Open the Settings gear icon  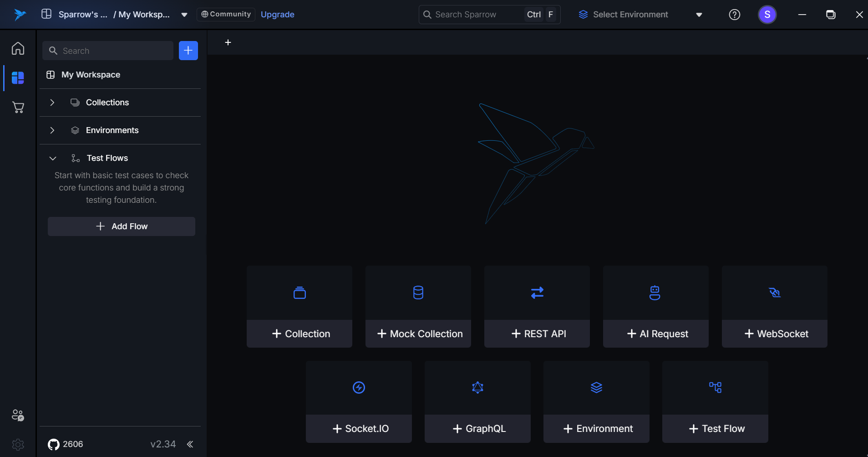point(18,444)
